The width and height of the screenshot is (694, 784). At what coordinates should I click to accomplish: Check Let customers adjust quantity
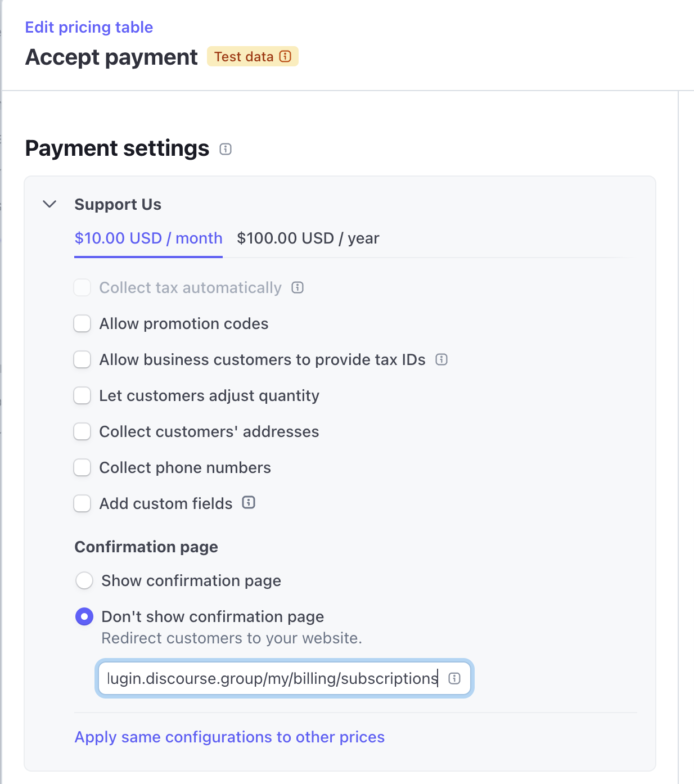click(83, 396)
